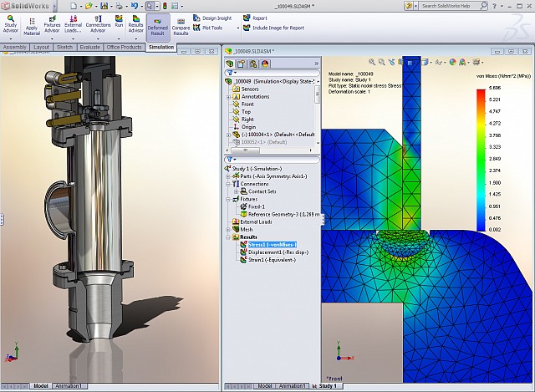Click the Compare Results icon
This screenshot has width=535, height=392.
pyautogui.click(x=181, y=27)
